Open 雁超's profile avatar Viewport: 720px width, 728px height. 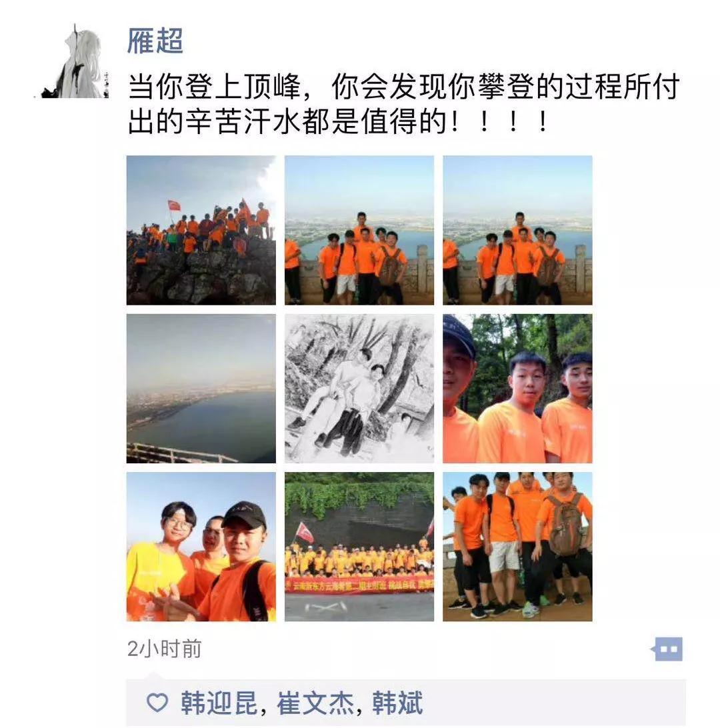pos(71,61)
